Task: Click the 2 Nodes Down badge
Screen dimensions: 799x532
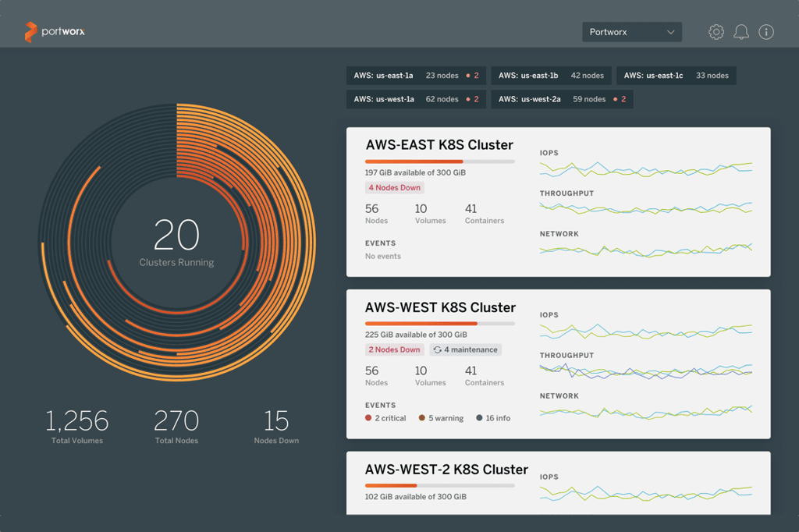Action: coord(394,349)
